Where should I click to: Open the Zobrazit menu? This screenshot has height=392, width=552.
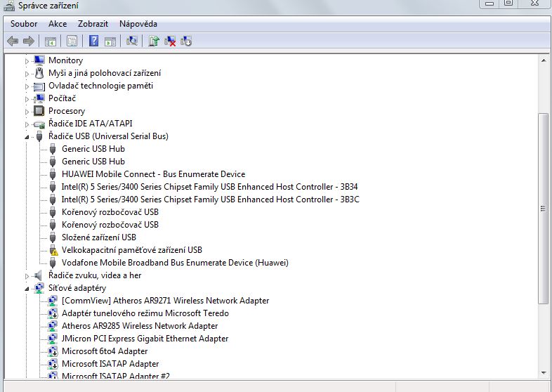coord(93,24)
